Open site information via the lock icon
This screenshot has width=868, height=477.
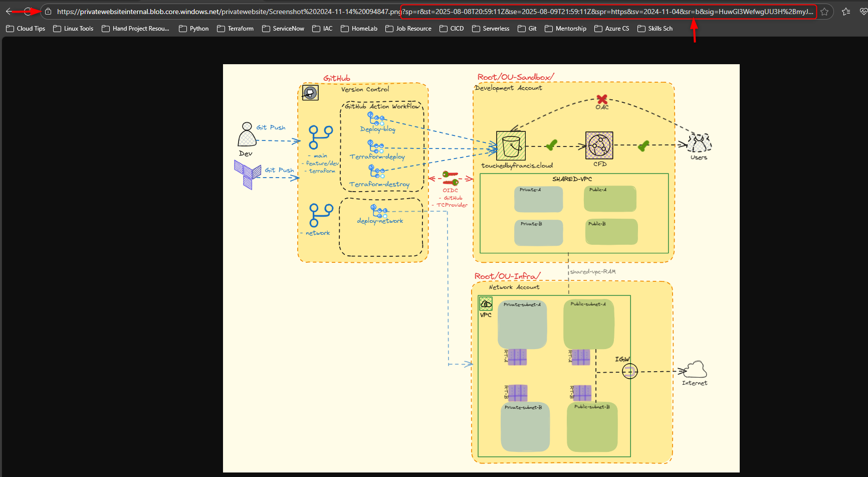point(48,11)
